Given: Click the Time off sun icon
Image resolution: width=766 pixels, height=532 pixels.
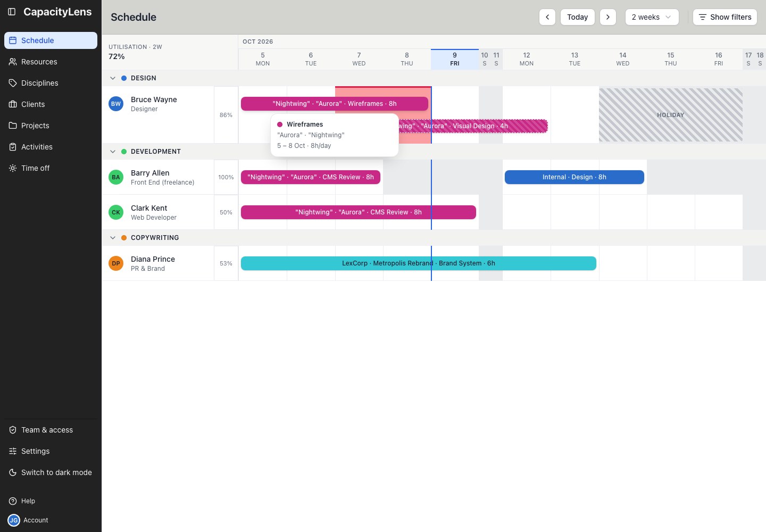Looking at the screenshot, I should [13, 168].
